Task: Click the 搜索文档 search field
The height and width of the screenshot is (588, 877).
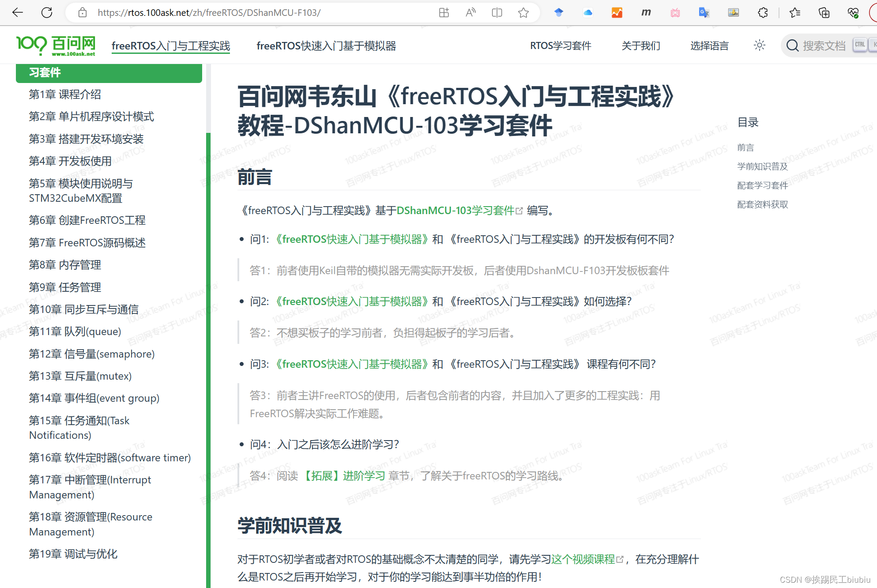Action: pyautogui.click(x=824, y=45)
